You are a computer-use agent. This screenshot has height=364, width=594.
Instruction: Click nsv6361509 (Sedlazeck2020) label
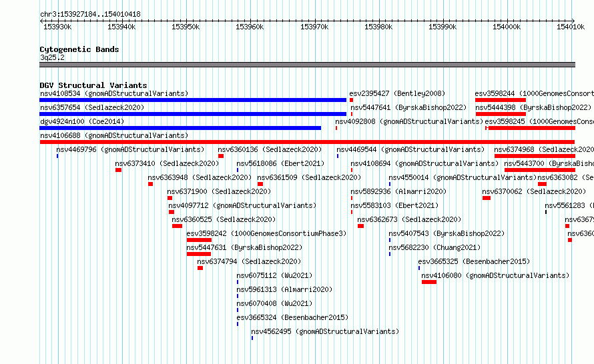coord(309,177)
